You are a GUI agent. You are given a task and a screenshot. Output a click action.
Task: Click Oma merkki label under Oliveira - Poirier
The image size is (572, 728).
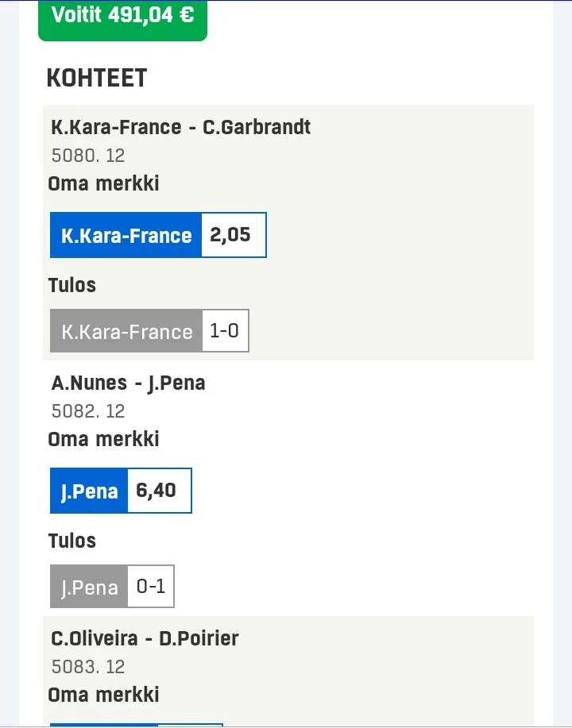[103, 695]
